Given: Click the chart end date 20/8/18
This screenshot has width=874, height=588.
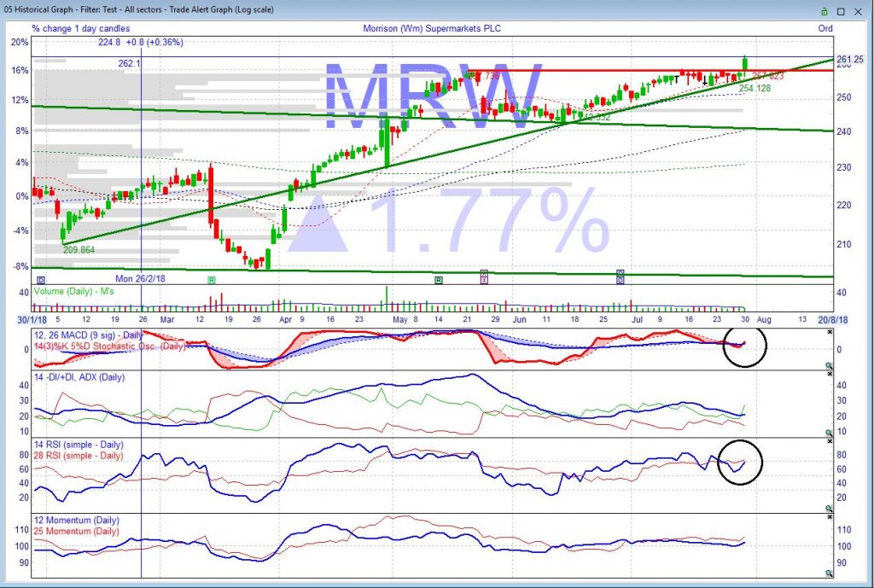Looking at the screenshot, I should [x=833, y=319].
